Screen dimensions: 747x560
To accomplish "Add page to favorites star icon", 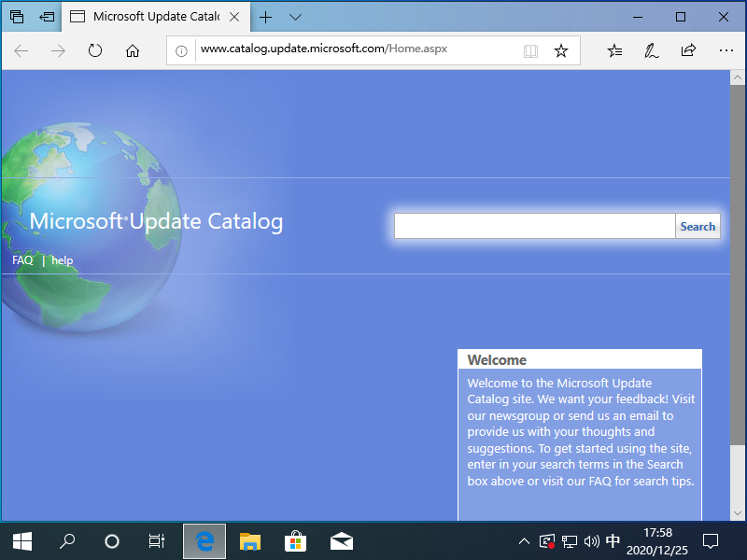I will click(561, 50).
